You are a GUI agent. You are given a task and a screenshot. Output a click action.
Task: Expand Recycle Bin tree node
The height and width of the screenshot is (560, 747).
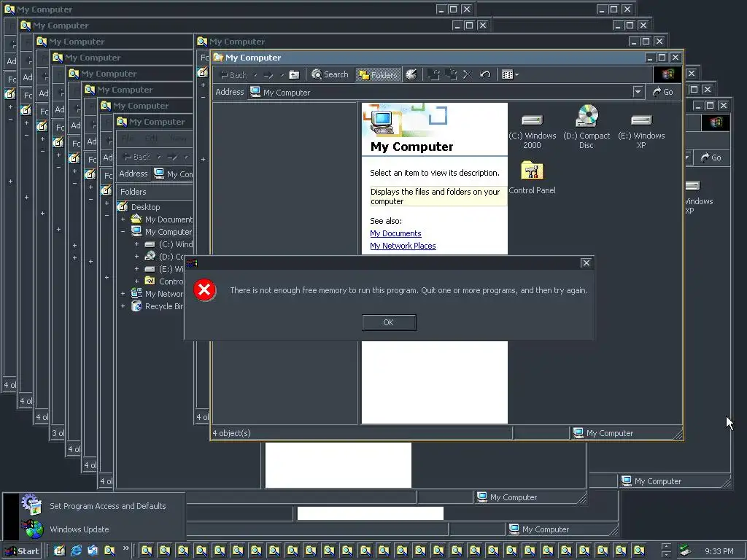pos(123,306)
